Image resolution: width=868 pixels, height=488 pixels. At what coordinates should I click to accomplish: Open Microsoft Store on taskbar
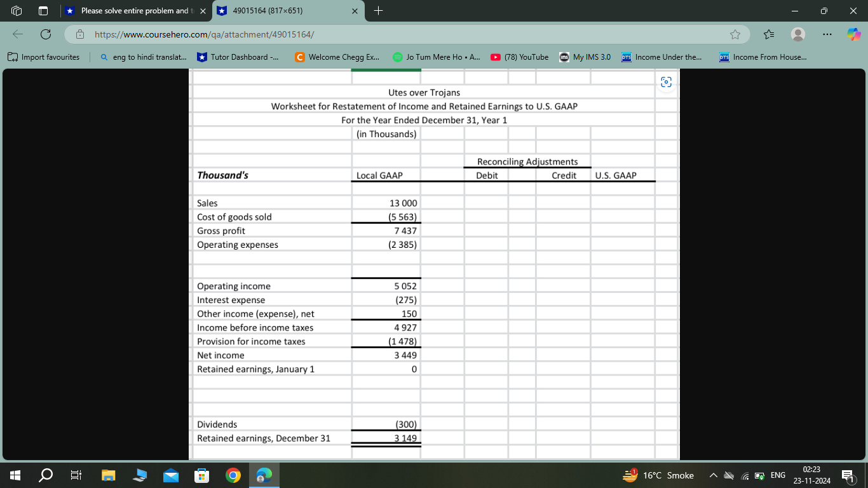coord(201,475)
